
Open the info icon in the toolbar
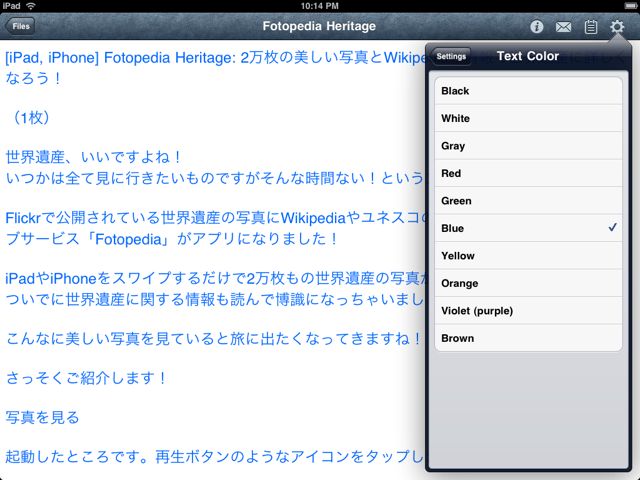coord(536,27)
